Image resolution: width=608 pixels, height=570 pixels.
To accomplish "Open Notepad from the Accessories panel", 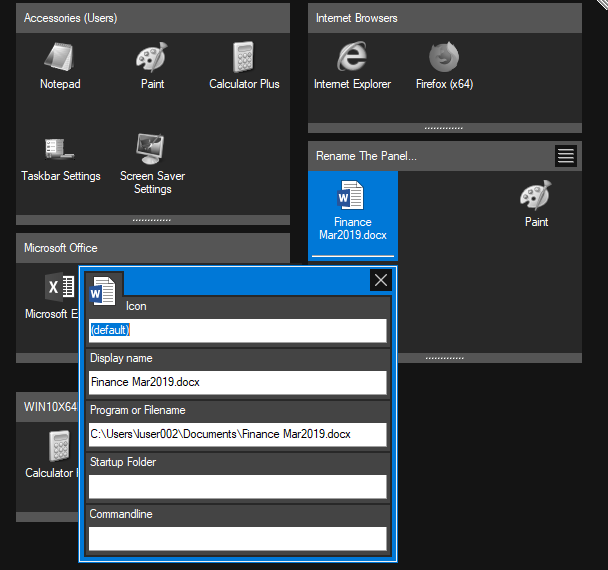I will pyautogui.click(x=60, y=66).
